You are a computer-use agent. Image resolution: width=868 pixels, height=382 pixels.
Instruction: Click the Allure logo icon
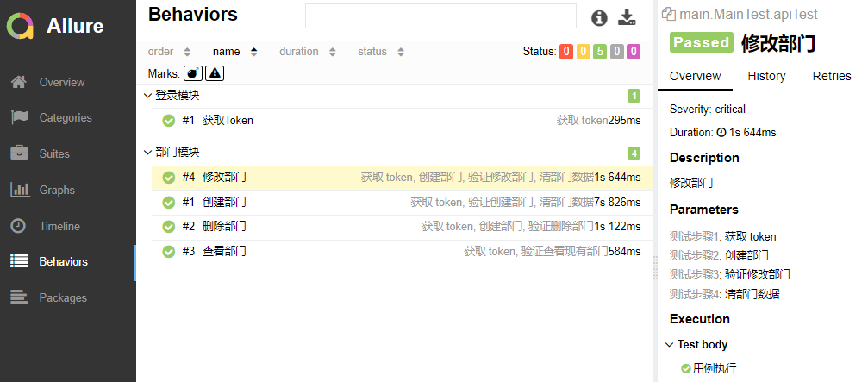(x=20, y=26)
